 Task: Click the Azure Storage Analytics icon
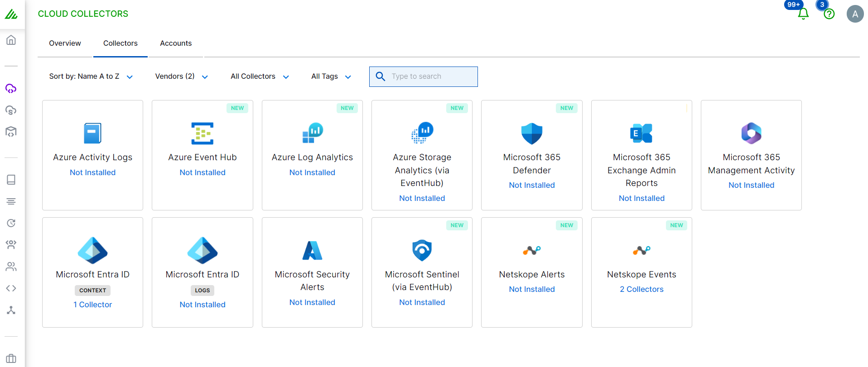click(422, 133)
